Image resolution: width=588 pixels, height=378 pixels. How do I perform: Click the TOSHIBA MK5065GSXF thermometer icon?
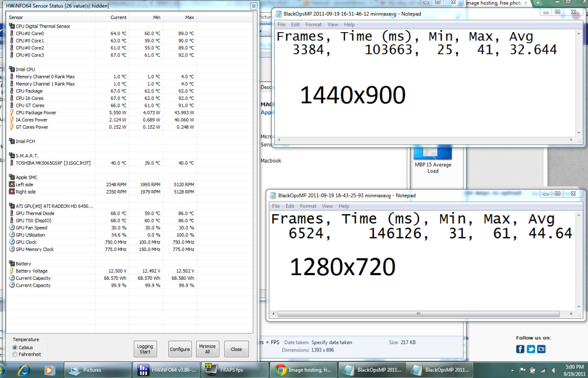coord(11,163)
